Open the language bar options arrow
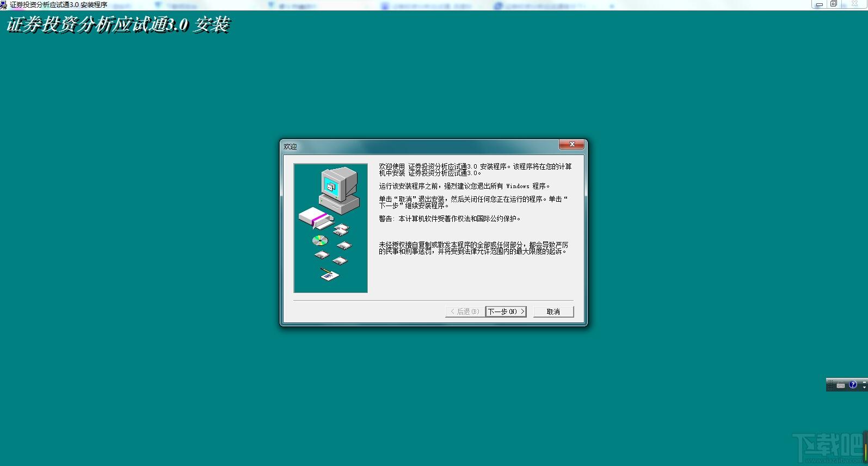 [x=864, y=388]
